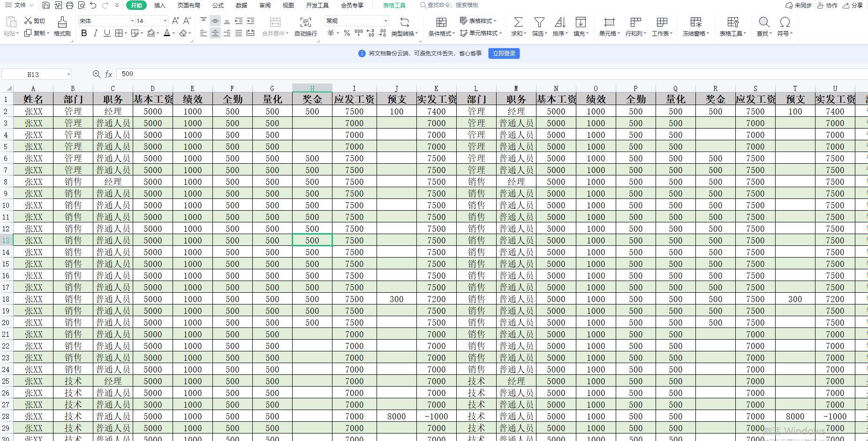Image resolution: width=868 pixels, height=441 pixels.
Task: Click the zoom magnifier icon beside the formula bar
Action: click(96, 74)
